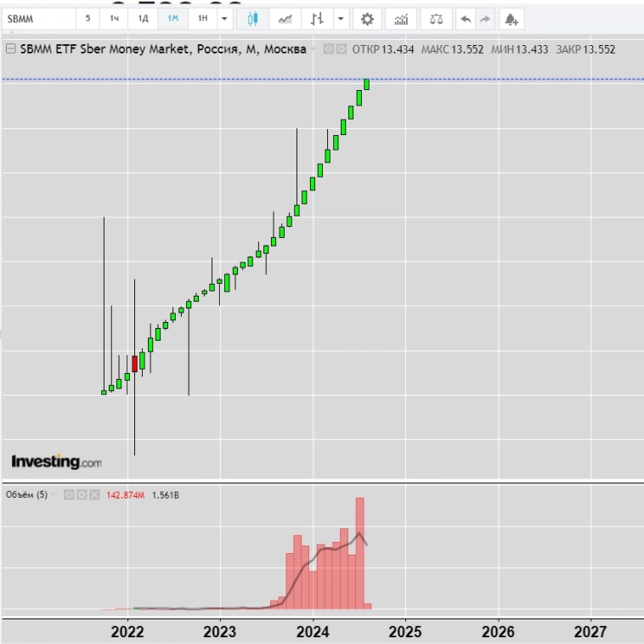Click the 2023 time axis label
Image resolution: width=644 pixels, height=644 pixels.
(220, 631)
